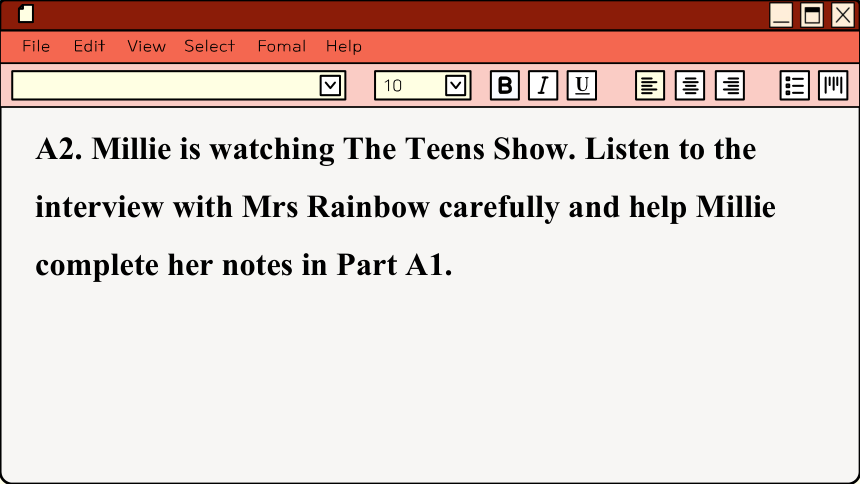Open the Select menu
Screen dimensions: 860x484
click(x=210, y=46)
